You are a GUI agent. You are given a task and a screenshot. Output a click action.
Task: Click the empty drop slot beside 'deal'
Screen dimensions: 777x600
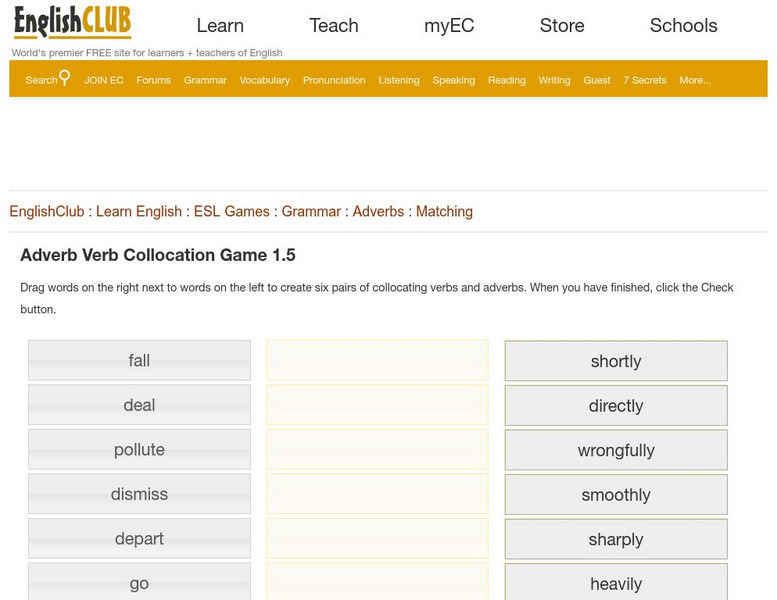377,405
